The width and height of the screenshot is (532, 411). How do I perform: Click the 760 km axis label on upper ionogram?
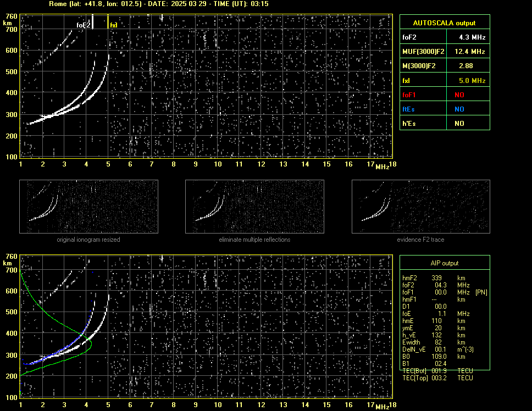pyautogui.click(x=12, y=16)
